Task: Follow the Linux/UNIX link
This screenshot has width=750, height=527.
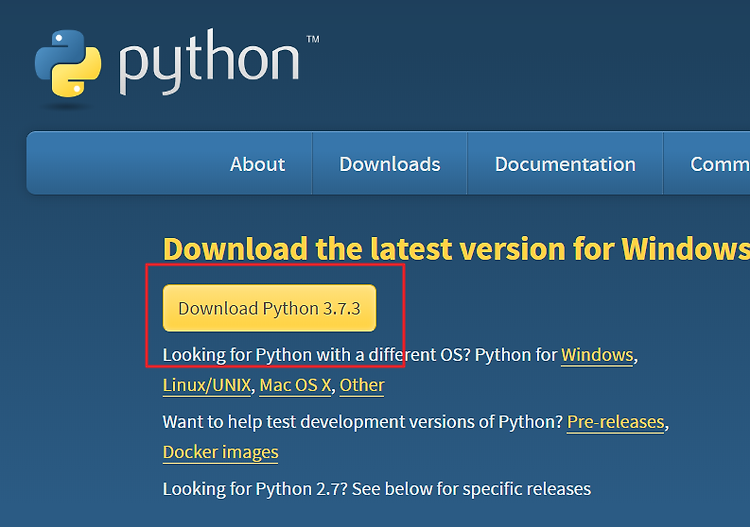Action: point(207,385)
